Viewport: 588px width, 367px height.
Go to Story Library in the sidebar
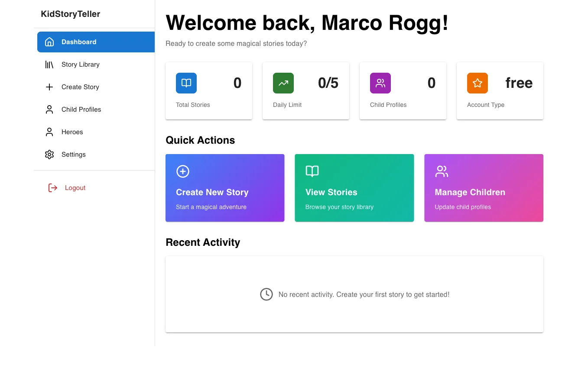[x=96, y=64]
